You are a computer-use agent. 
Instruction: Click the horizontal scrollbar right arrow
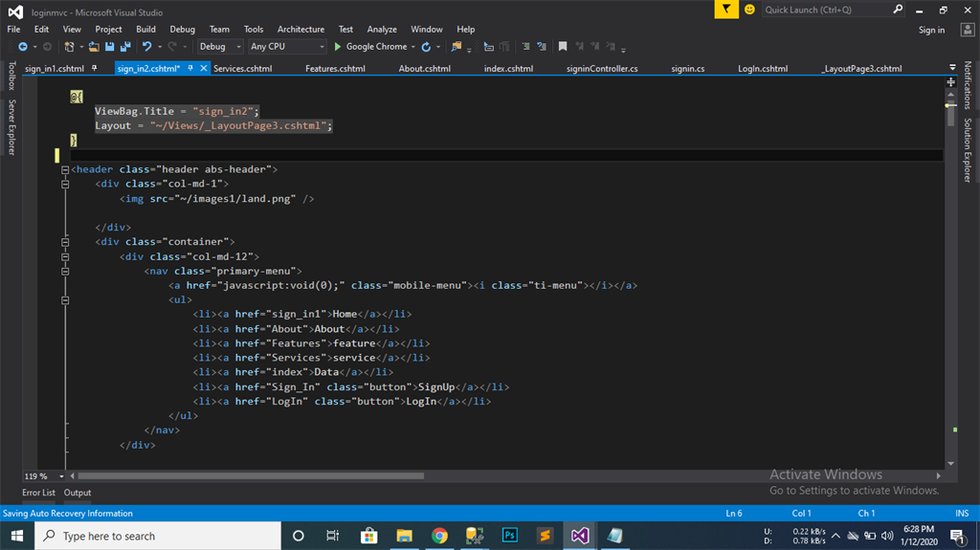tap(938, 476)
